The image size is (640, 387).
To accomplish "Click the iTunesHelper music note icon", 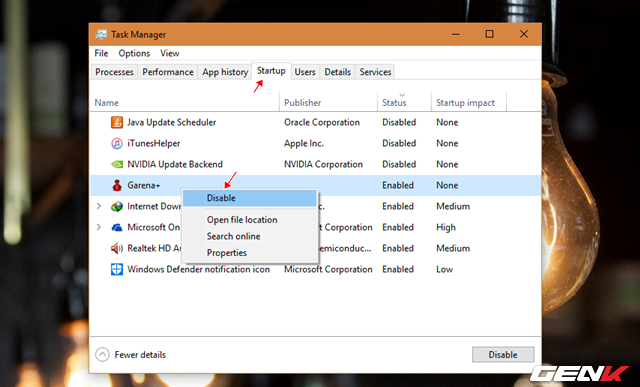I will click(117, 143).
